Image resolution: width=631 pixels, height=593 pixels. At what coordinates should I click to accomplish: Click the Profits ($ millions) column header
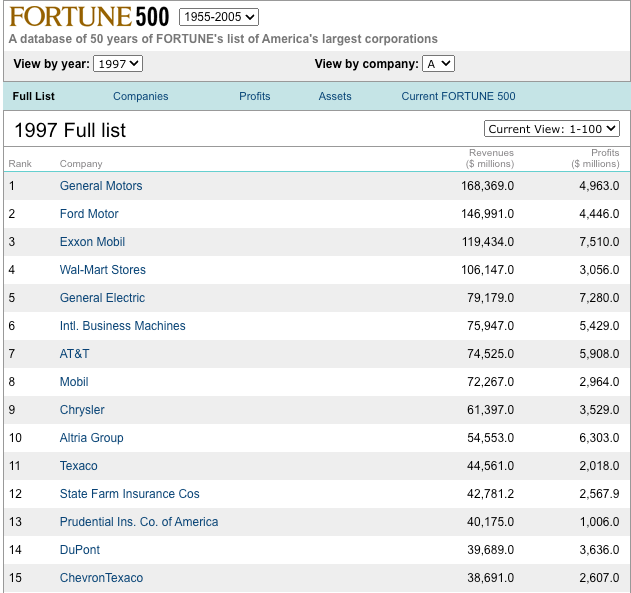[x=595, y=158]
